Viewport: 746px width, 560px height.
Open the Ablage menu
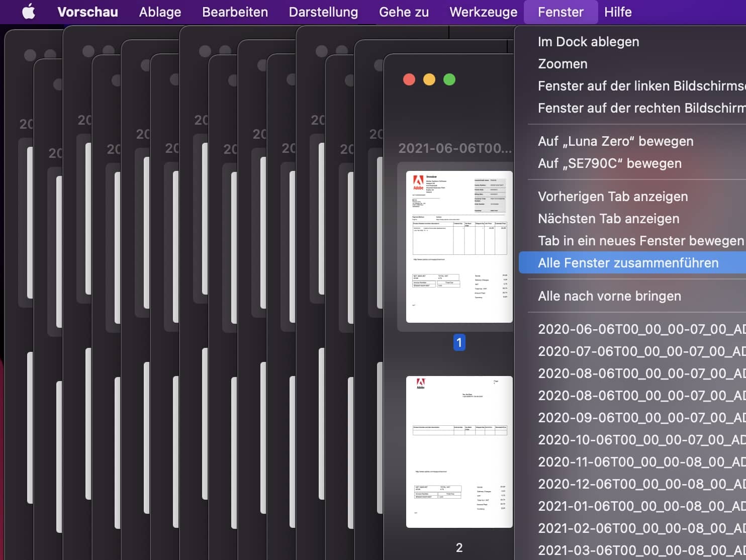[160, 12]
